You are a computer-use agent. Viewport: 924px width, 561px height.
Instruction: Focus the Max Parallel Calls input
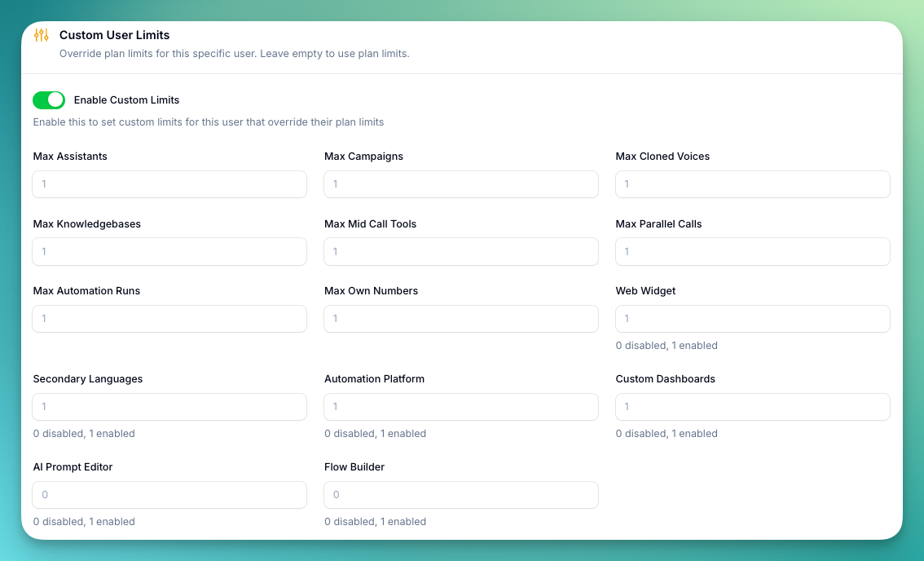[x=752, y=251]
